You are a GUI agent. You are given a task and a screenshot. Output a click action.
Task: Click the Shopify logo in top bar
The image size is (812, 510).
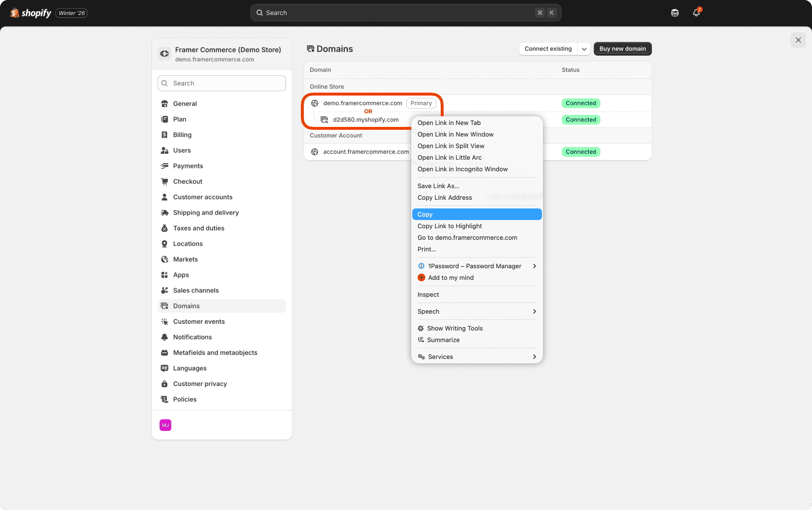coord(31,13)
